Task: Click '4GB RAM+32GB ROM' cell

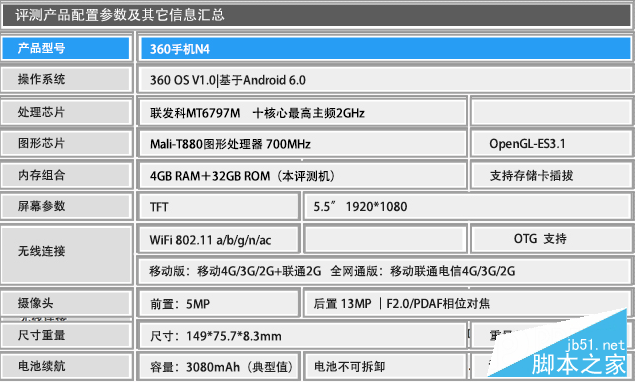Action: pyautogui.click(x=303, y=176)
